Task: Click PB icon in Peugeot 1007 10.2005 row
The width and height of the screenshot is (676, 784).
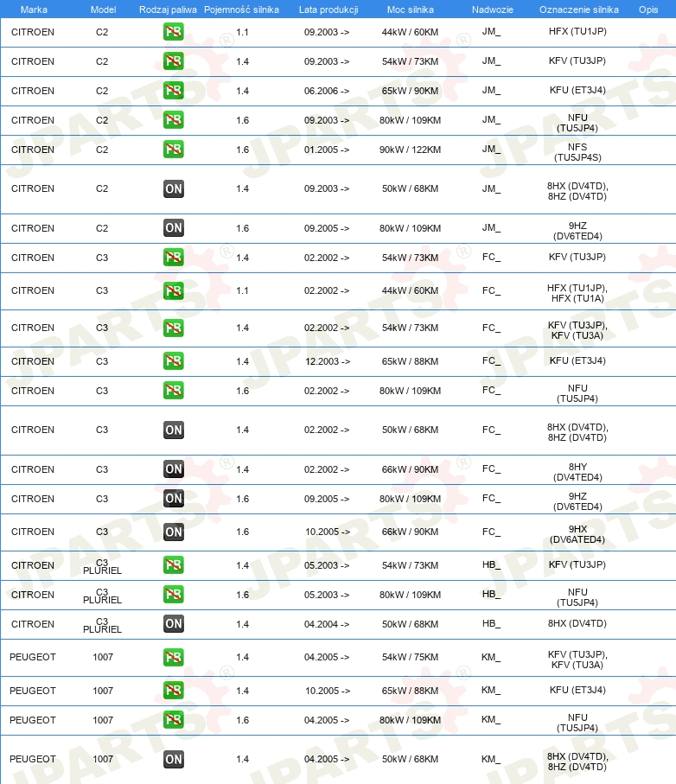Action: tap(174, 691)
